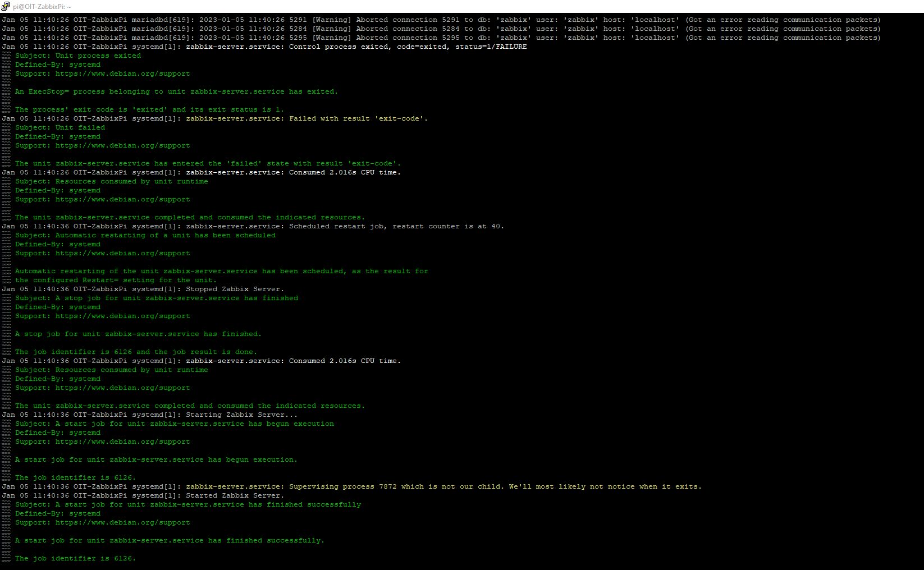This screenshot has height=570, width=924.
Task: Select 'A stop job for unit zabbix-server.service has finished.'
Action: [138, 334]
